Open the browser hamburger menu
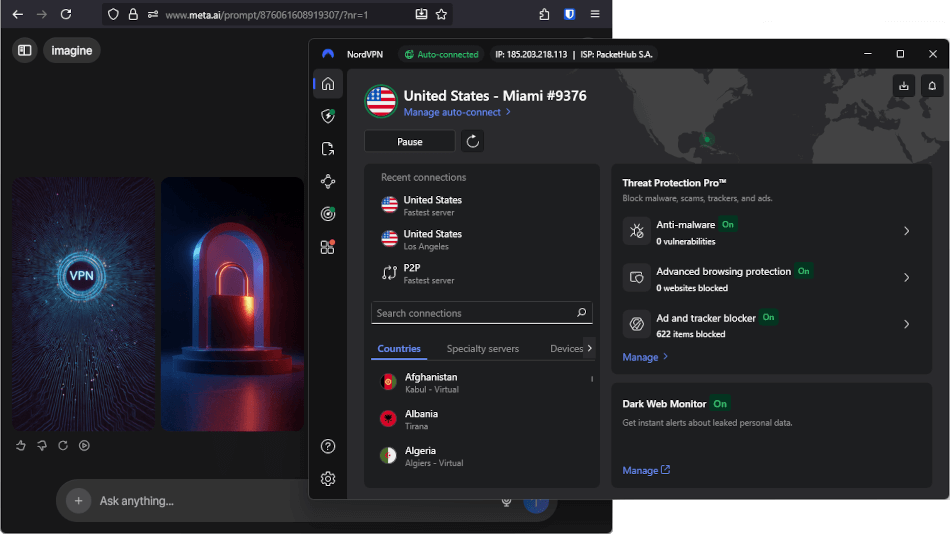 click(595, 15)
